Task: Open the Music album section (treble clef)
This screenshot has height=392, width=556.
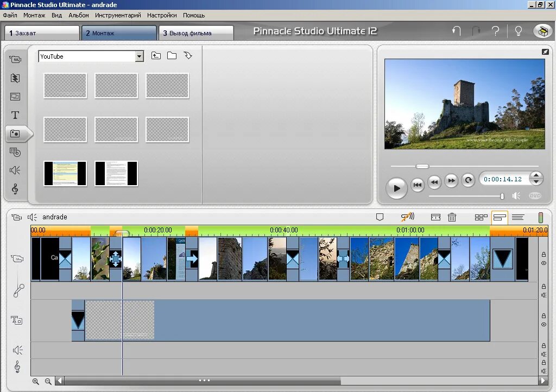Action: click(x=15, y=189)
